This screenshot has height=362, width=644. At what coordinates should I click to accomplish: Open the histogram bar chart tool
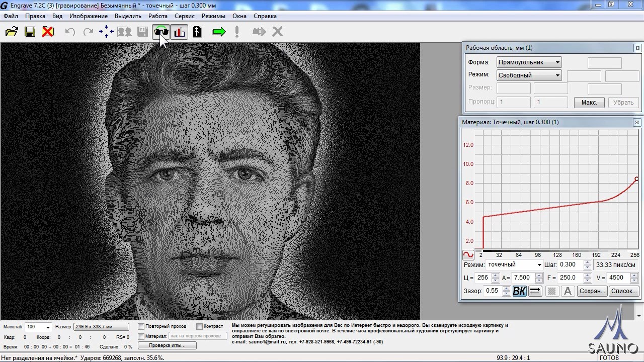[179, 32]
